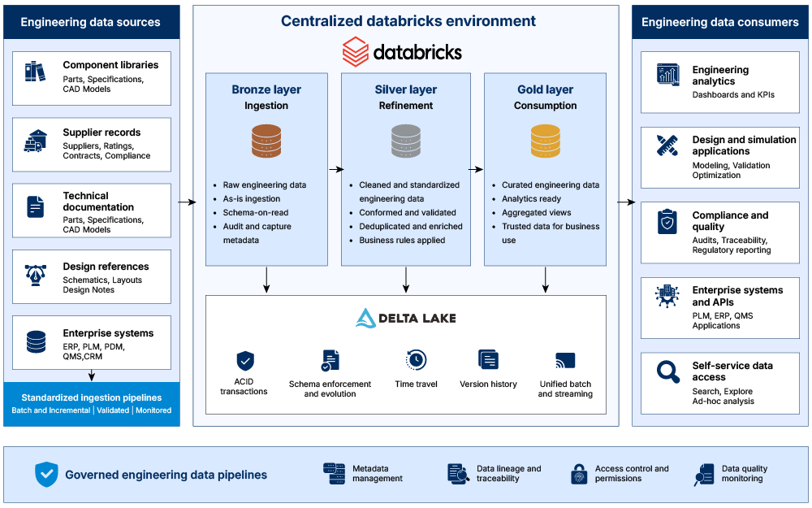Click the Databricks logo

point(403,52)
